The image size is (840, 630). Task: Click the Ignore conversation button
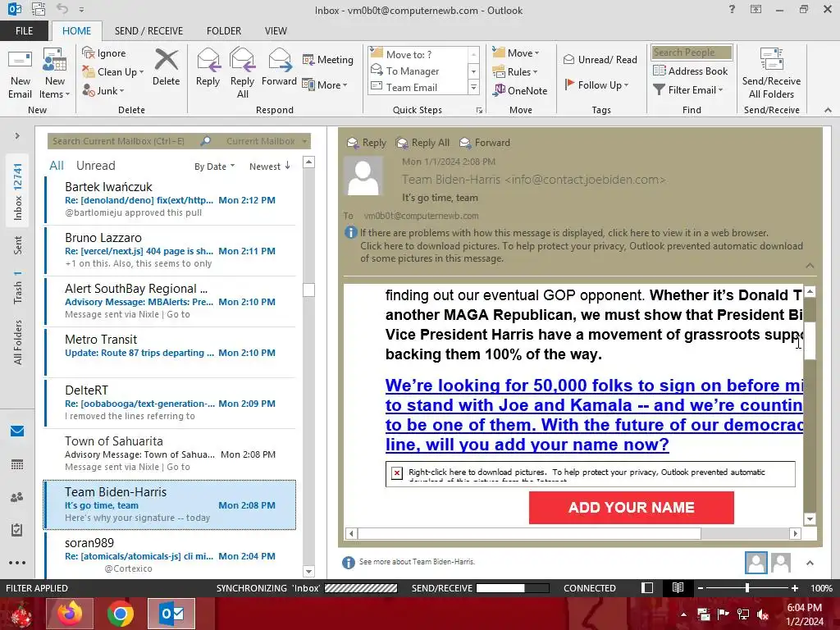[104, 53]
